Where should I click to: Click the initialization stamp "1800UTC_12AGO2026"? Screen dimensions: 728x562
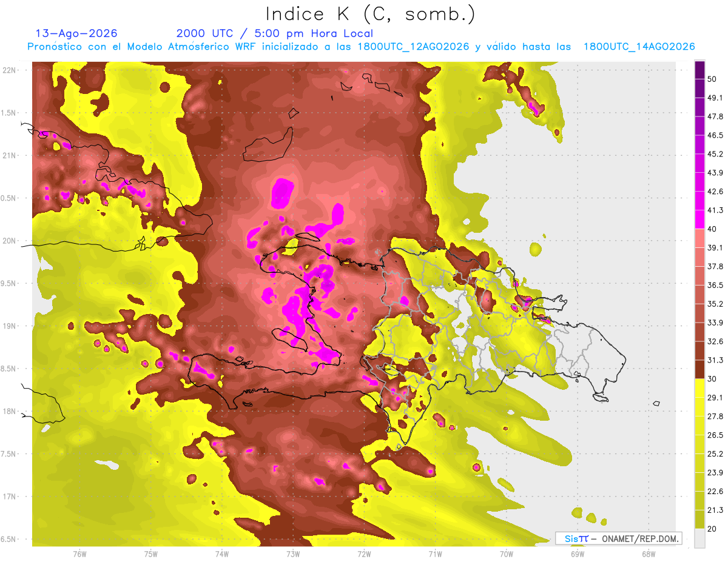pos(413,47)
